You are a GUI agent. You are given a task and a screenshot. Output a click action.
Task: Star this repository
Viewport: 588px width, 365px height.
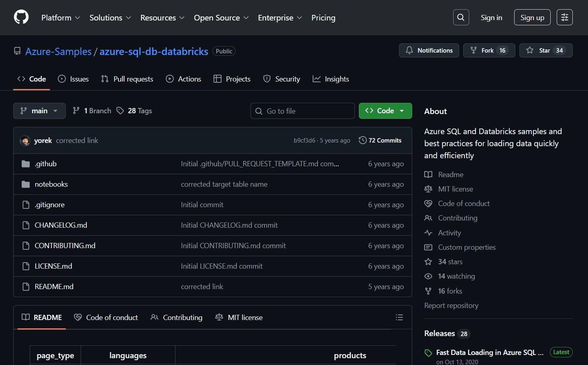tap(545, 51)
